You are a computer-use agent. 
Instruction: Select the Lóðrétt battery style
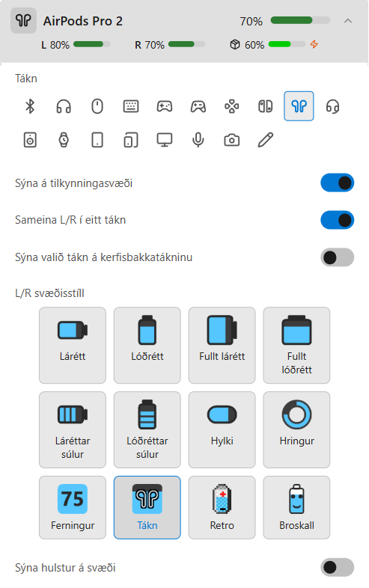click(x=147, y=346)
